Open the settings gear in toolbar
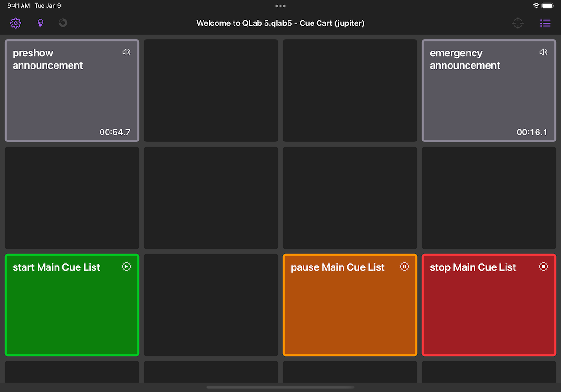The width and height of the screenshot is (561, 392). coord(16,23)
